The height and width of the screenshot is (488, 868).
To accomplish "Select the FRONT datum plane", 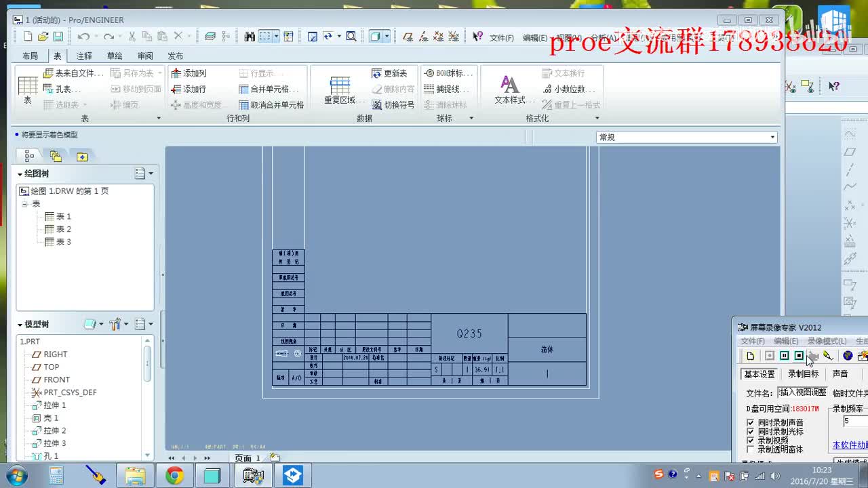I will coord(51,380).
